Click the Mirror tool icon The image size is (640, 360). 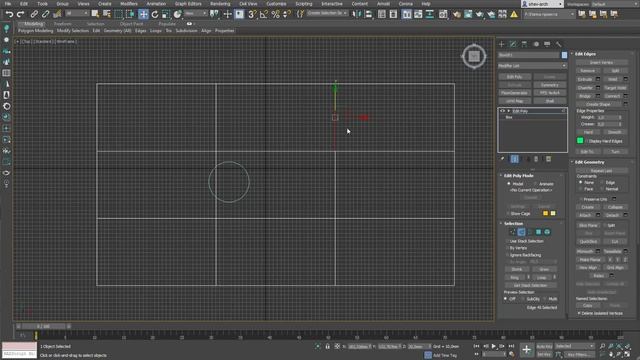tap(357, 14)
